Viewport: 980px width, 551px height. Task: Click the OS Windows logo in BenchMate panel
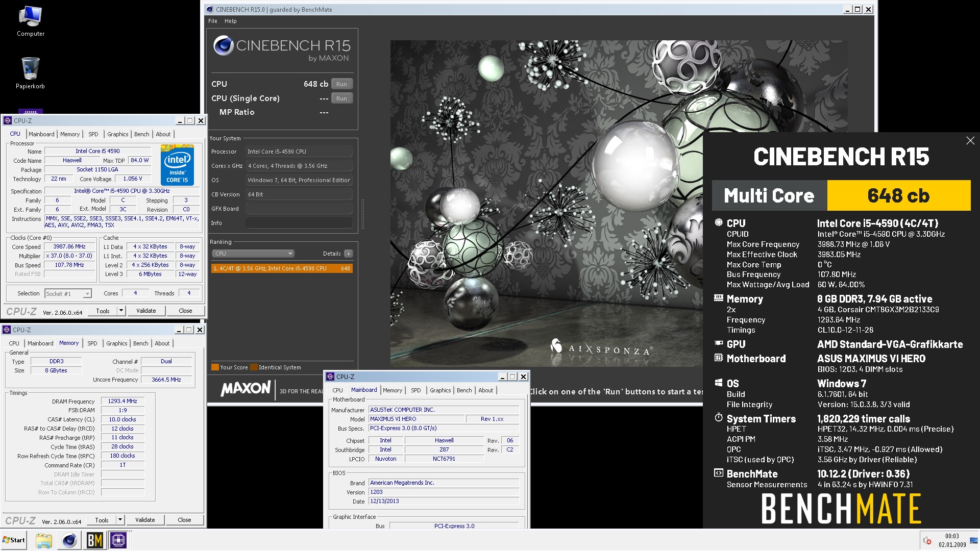[719, 383]
